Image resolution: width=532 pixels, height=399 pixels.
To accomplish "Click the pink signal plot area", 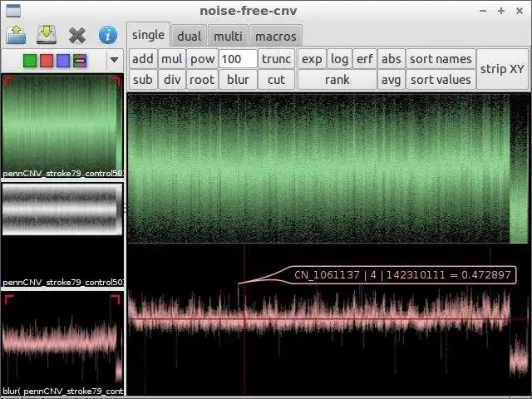I will 328,321.
